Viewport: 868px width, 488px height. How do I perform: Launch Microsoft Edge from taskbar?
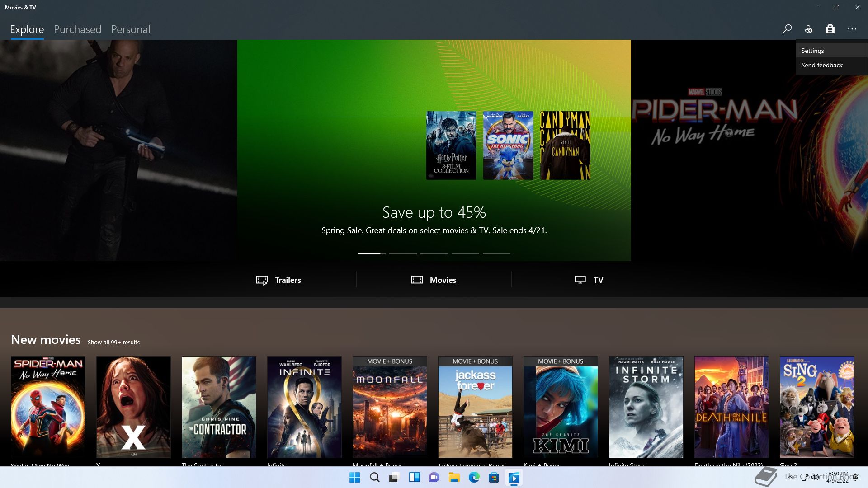pos(474,478)
